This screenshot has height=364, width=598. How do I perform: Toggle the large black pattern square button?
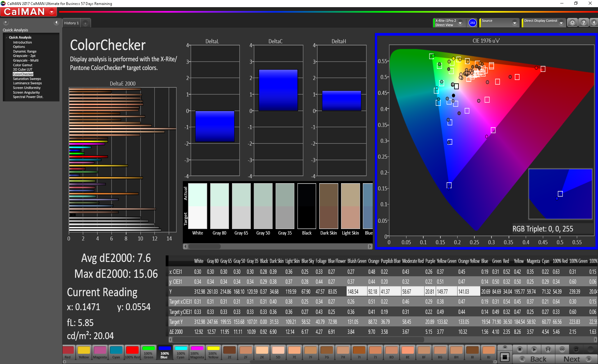click(x=505, y=357)
